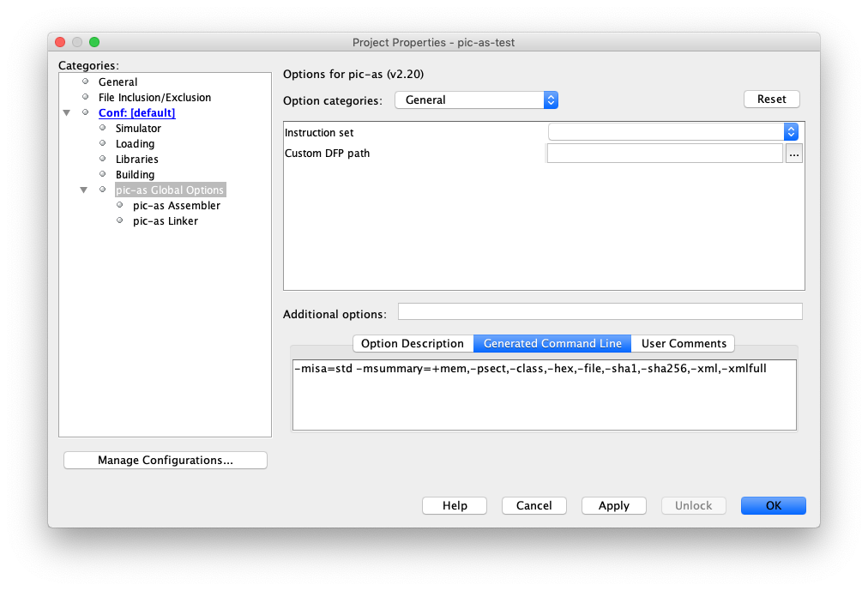Open the Instruction set dropdown
The height and width of the screenshot is (591, 868).
click(673, 132)
